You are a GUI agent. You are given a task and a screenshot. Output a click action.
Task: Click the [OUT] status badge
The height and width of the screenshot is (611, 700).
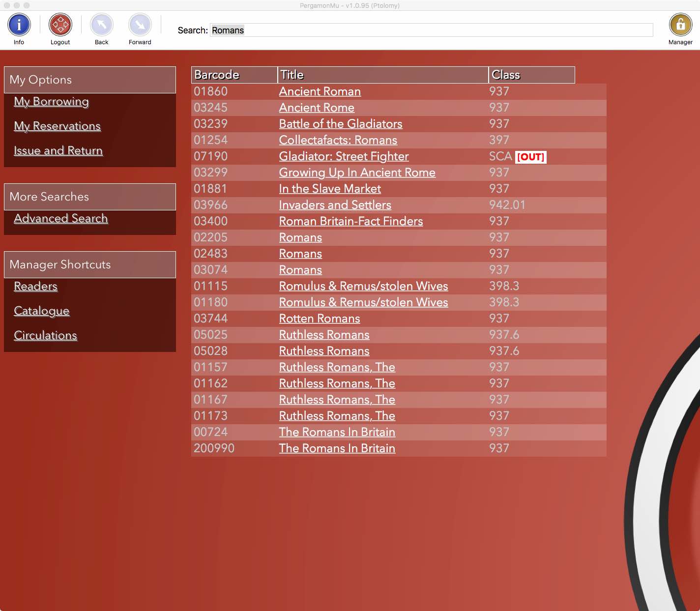tap(531, 157)
